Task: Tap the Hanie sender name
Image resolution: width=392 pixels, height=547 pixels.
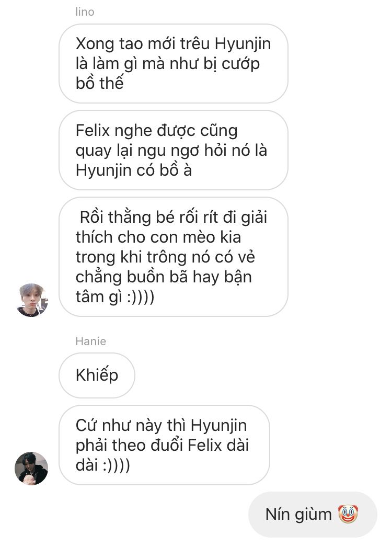Action: (90, 341)
